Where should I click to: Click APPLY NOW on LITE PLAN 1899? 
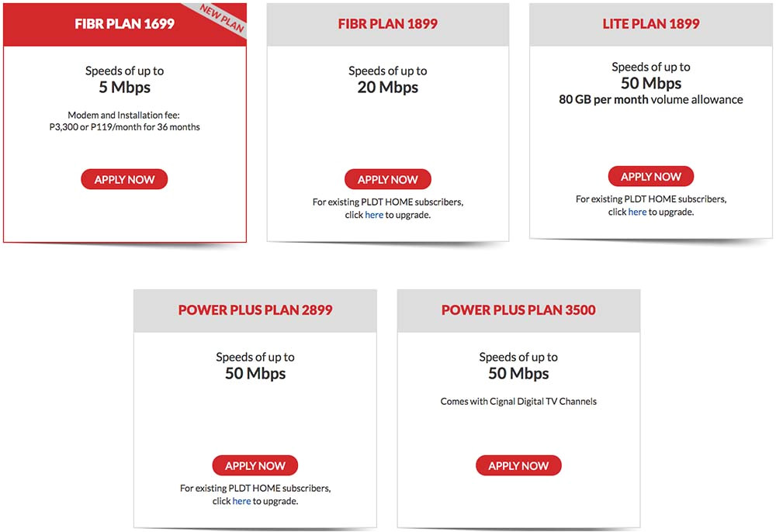650,176
